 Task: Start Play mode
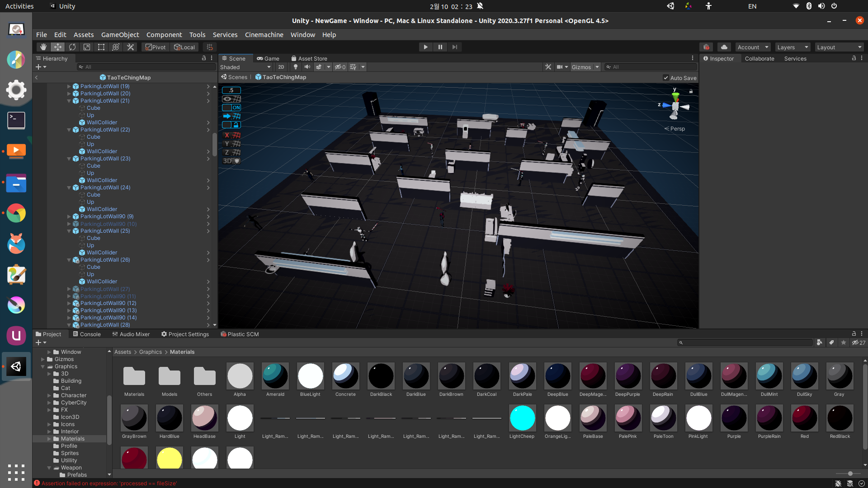point(425,47)
